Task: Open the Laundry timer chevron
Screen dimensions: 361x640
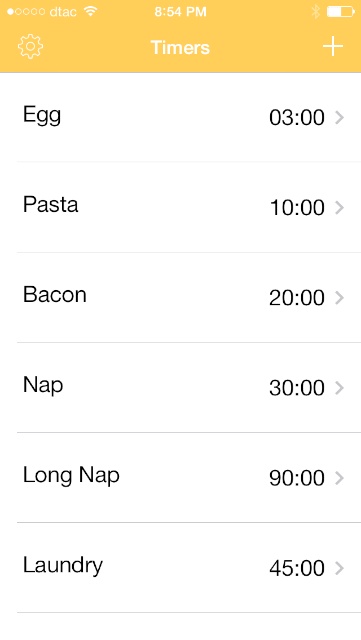Action: 339,569
